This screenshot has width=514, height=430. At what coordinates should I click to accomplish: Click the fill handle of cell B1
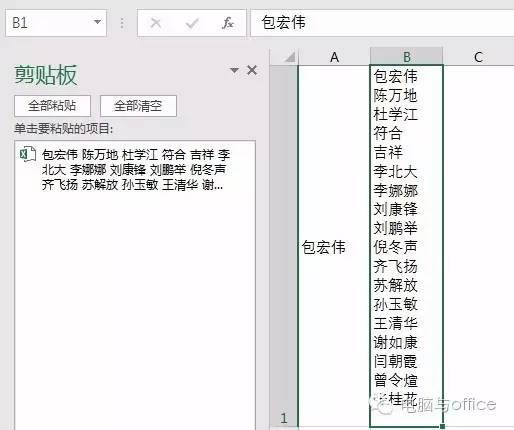pyautogui.click(x=442, y=426)
